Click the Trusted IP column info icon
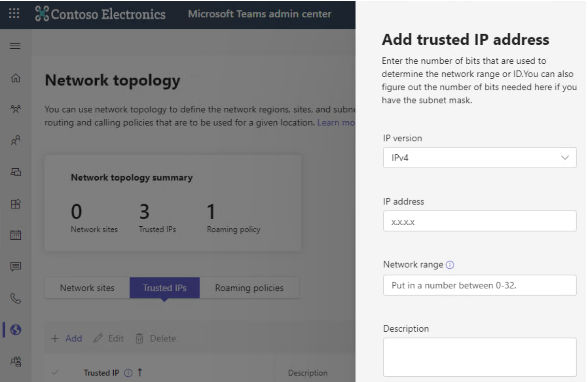Image resolution: width=588 pixels, height=382 pixels. [128, 373]
